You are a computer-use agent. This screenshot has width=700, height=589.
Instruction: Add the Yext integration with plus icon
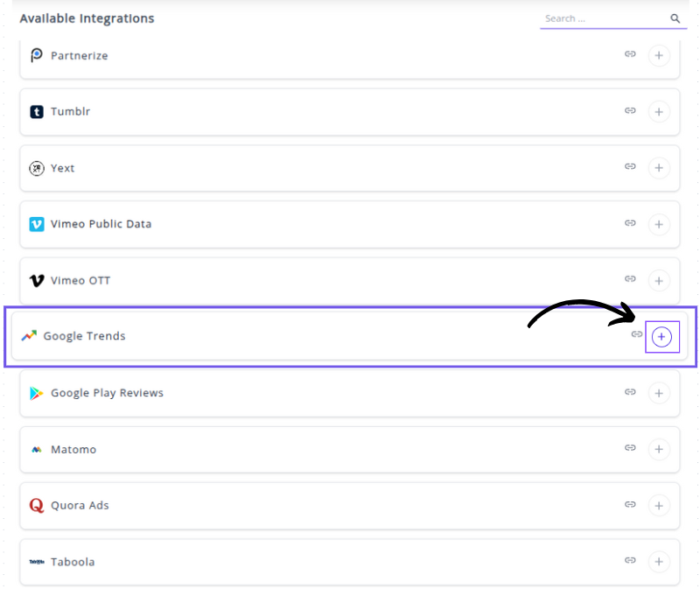(x=659, y=168)
